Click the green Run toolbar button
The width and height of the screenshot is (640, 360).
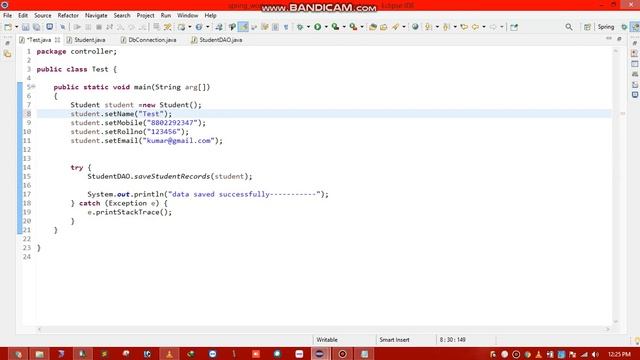tap(318, 27)
